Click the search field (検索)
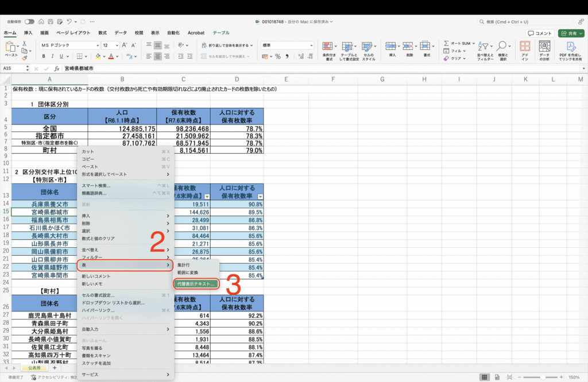Screen dimensions: 588x382 tap(525, 22)
